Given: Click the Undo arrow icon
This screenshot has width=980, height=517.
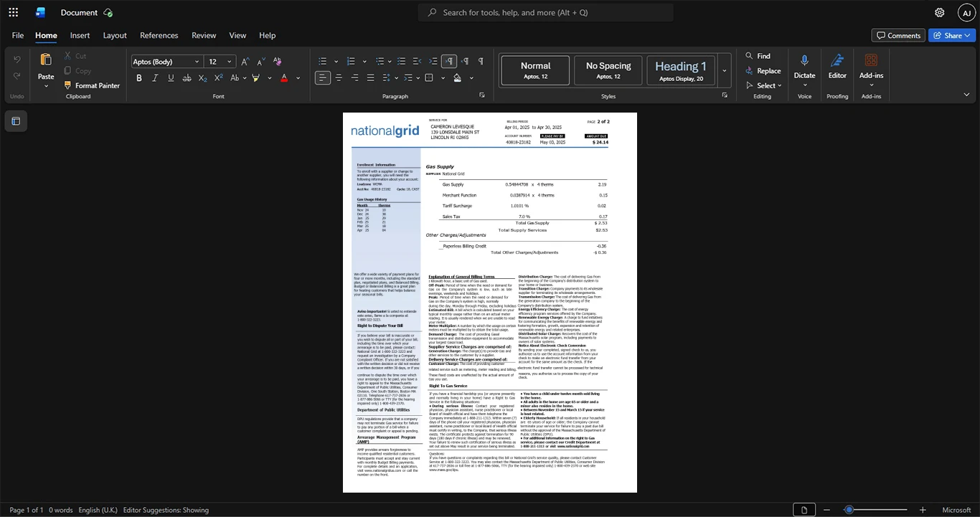Looking at the screenshot, I should coord(17,60).
